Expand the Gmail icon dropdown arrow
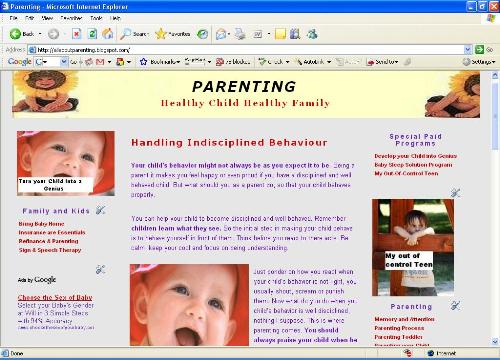Image resolution: width=500 pixels, height=360 pixels. [109, 62]
